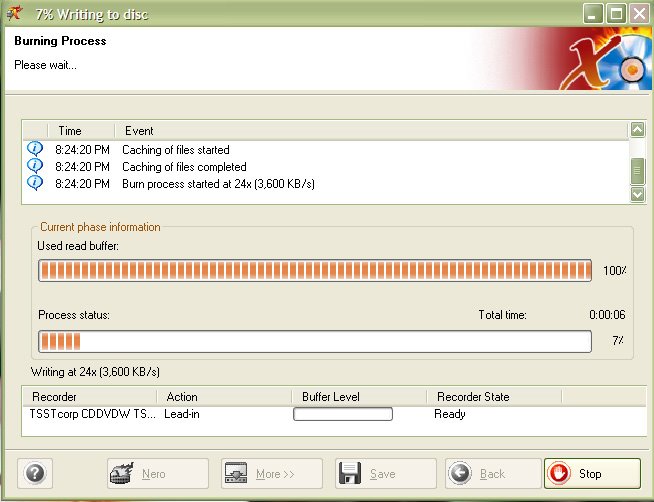The height and width of the screenshot is (502, 654).
Task: Click the 'Used read buffer:' label
Action: click(78, 246)
